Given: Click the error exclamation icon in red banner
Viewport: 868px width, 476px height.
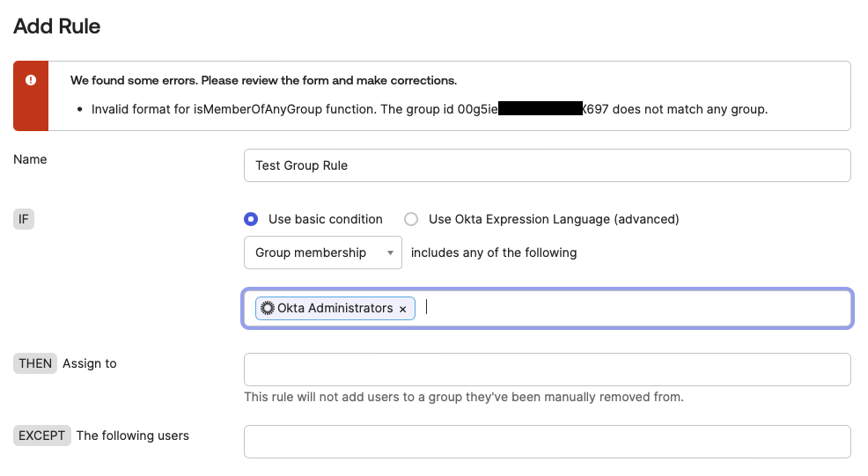Looking at the screenshot, I should tap(31, 80).
